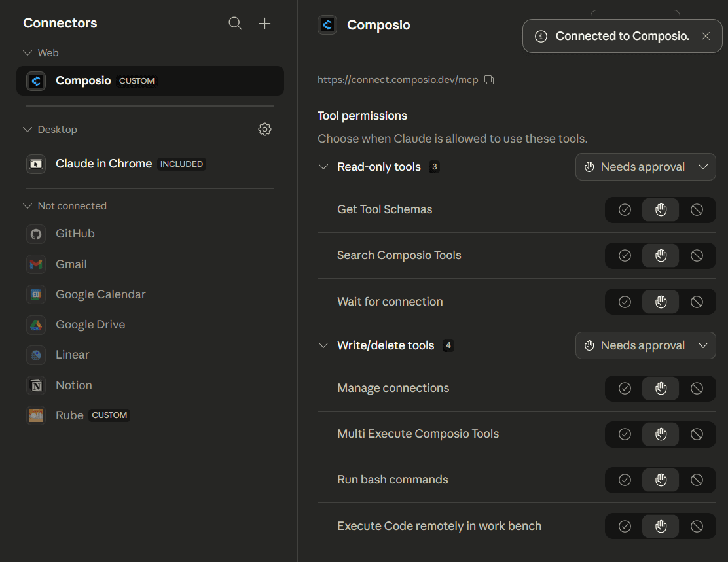Collapse the Not connected section
Viewport: 728px width, 562px height.
(27, 206)
